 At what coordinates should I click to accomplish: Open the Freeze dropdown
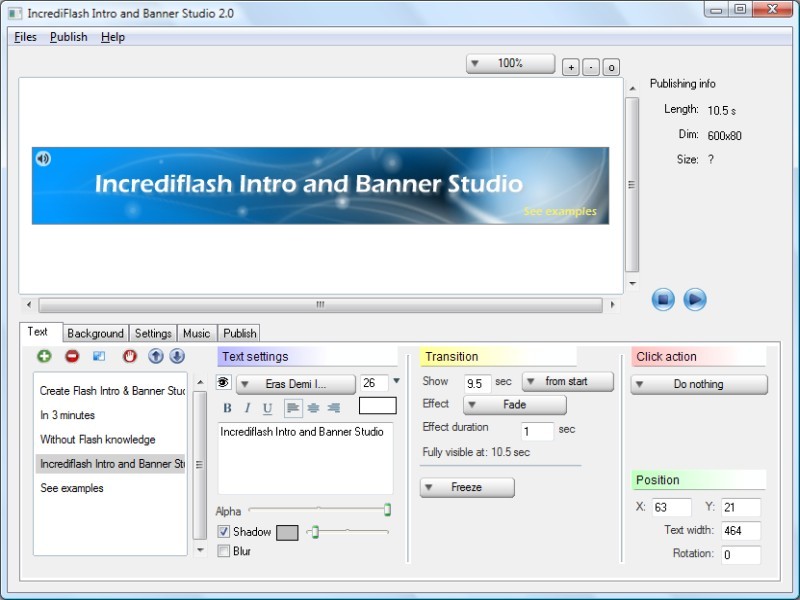pos(467,487)
